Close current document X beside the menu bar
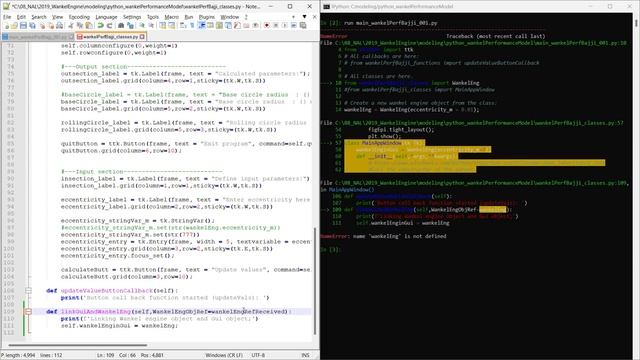The height and width of the screenshot is (360, 640). click(314, 17)
